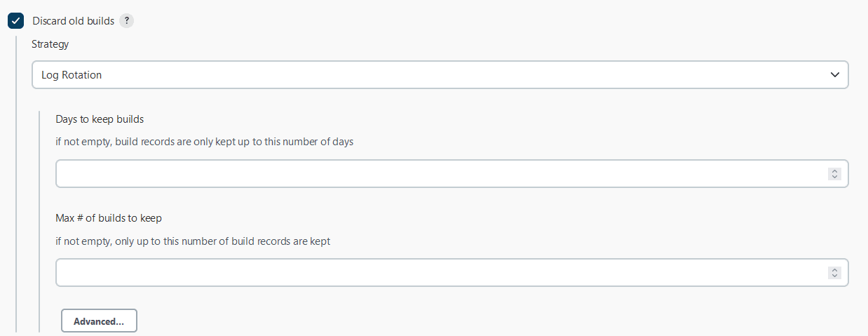Decrease Max # of builds with down arrow

pyautogui.click(x=834, y=276)
